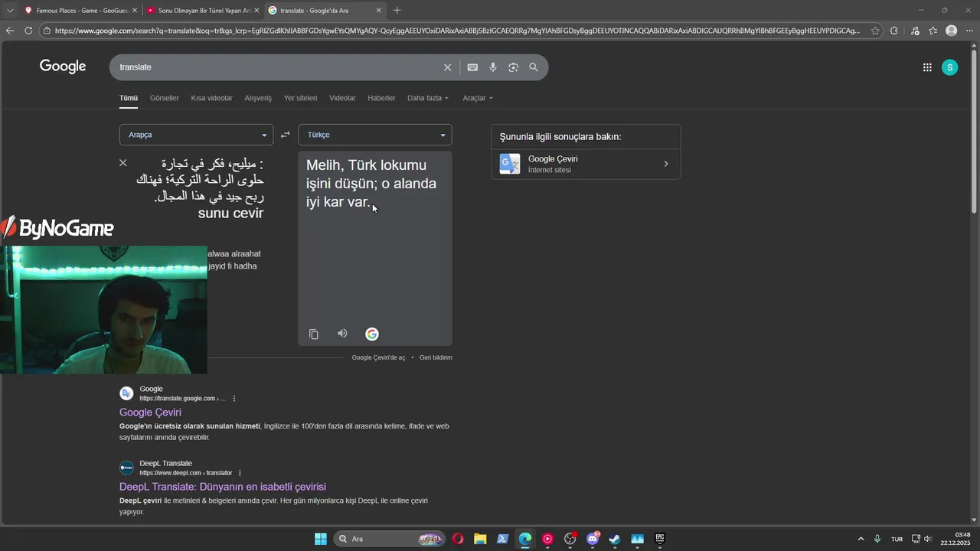Open Epic Games Launcher from taskbar
This screenshot has height=551, width=980.
coord(660,539)
